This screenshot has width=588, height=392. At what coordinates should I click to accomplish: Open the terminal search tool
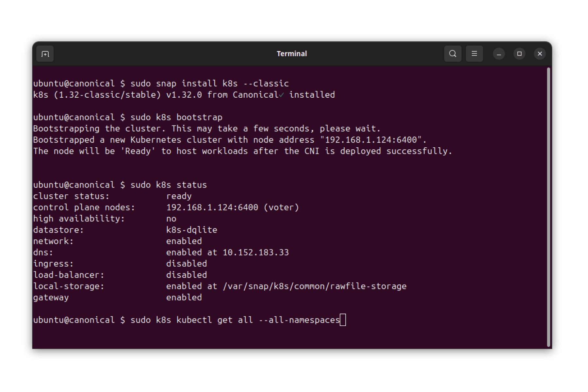coord(452,54)
